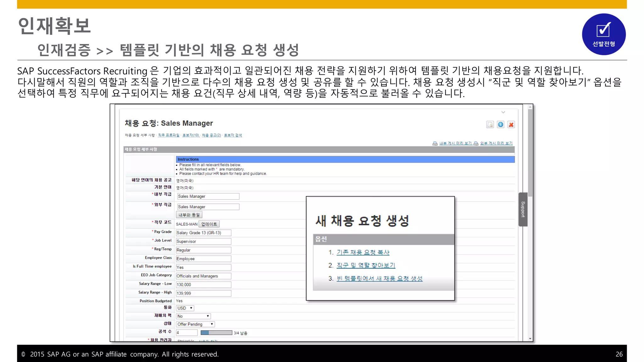644x362 pixels.
Task: Click the printer icon for 내부 게시 미리 보기
Action: (435, 143)
